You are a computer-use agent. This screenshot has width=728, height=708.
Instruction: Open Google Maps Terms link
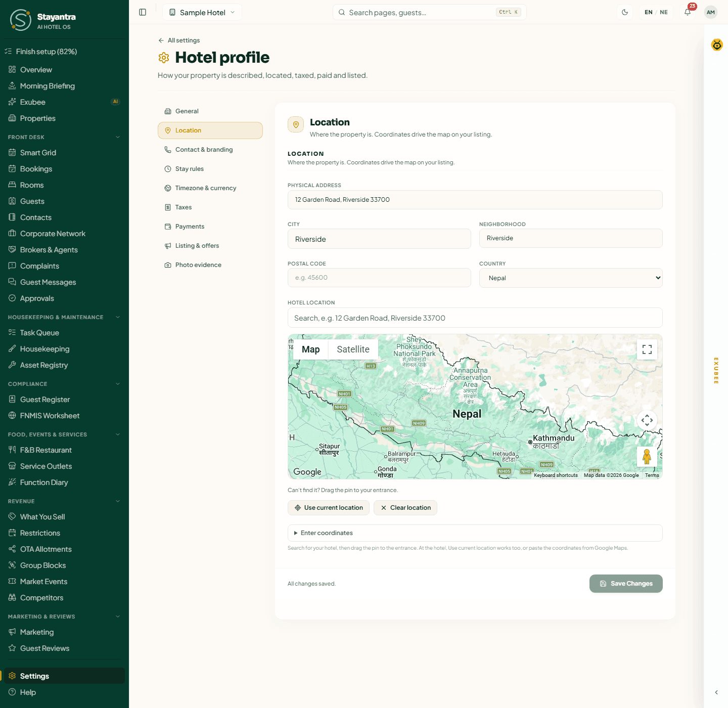pyautogui.click(x=652, y=475)
